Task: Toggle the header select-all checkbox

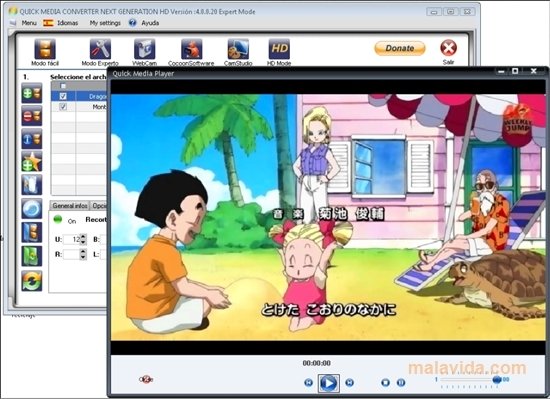Action: tap(63, 86)
